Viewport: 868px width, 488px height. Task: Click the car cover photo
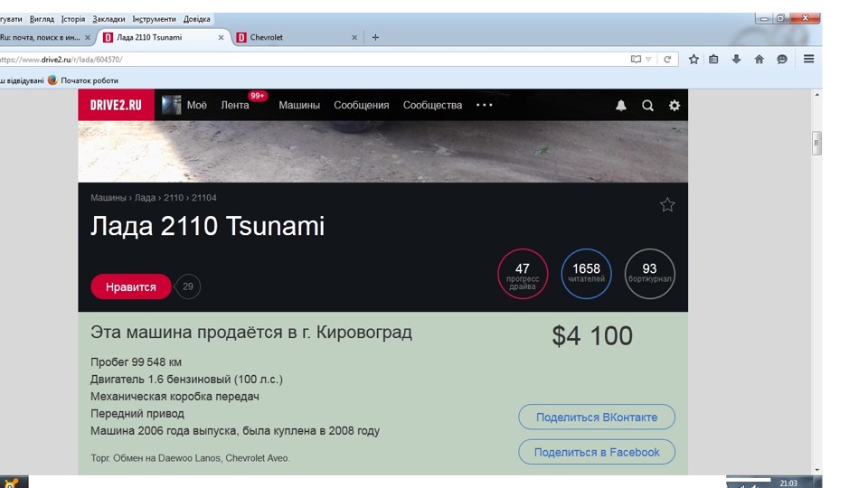coord(383,152)
